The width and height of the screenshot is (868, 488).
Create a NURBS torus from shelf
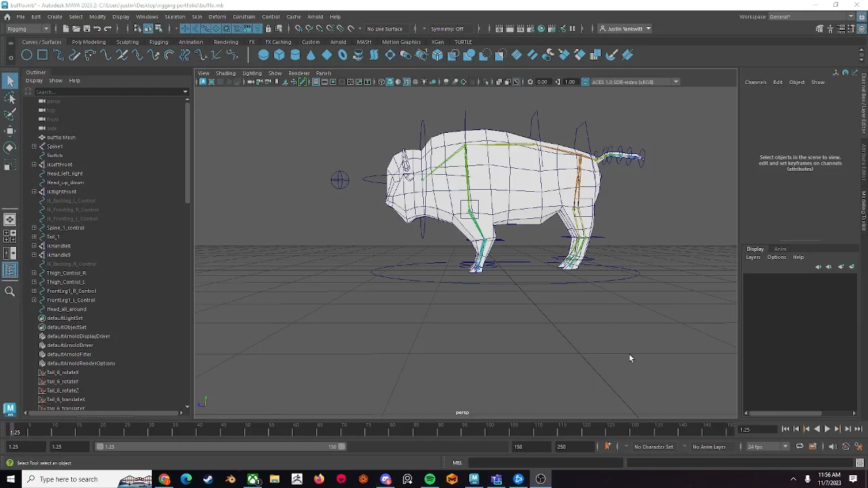click(x=342, y=55)
